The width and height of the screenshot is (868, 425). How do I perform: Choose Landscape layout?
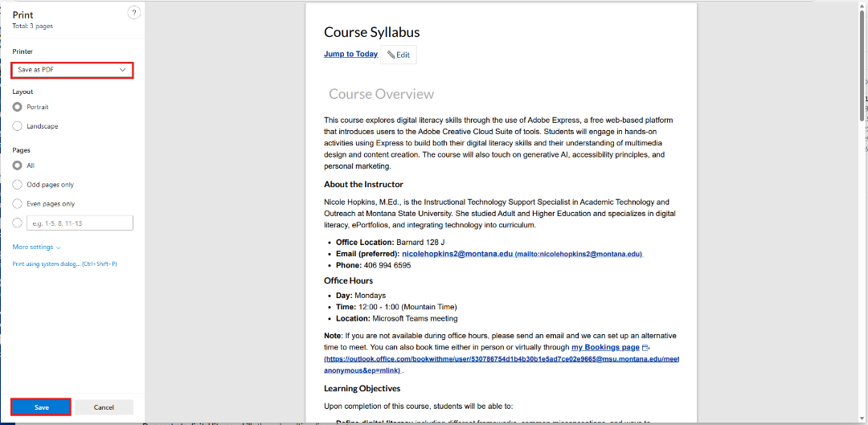pyautogui.click(x=18, y=126)
